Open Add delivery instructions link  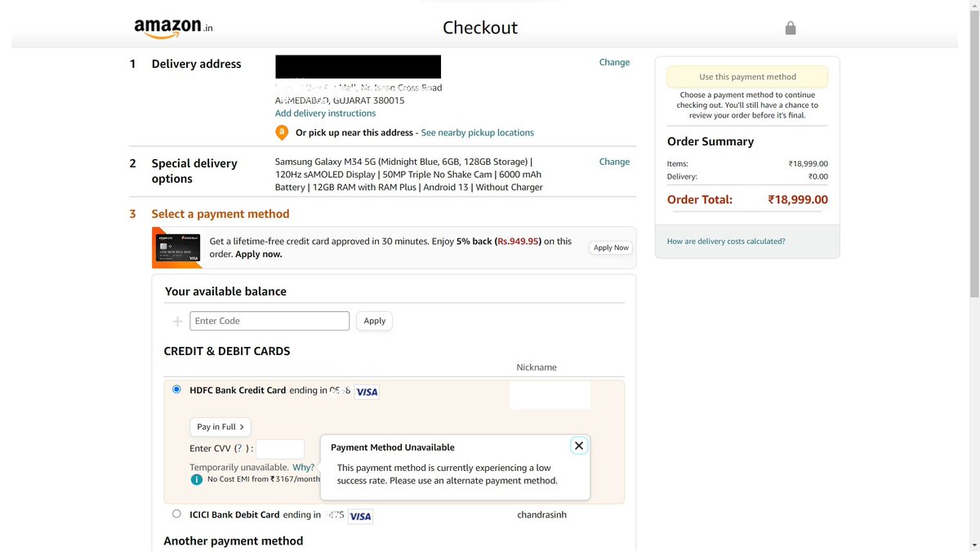coord(325,113)
